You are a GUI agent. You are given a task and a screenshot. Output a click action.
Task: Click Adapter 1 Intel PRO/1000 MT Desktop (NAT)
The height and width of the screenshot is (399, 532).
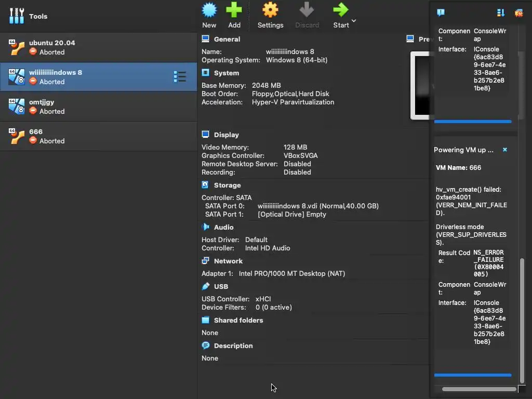(x=292, y=273)
